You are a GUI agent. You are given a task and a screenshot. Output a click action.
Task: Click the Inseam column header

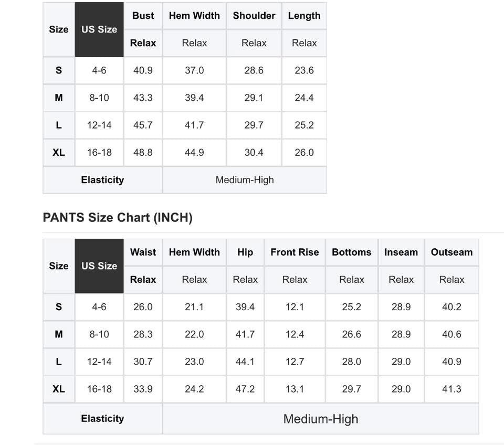[x=401, y=252]
